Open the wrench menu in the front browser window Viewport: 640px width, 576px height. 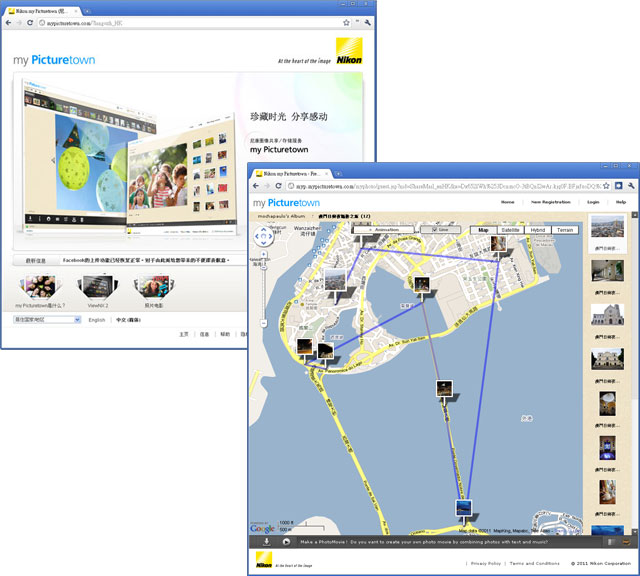click(x=631, y=186)
